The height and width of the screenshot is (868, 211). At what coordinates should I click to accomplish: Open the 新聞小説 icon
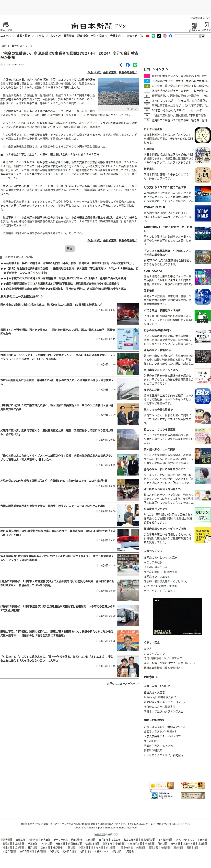click(x=203, y=175)
